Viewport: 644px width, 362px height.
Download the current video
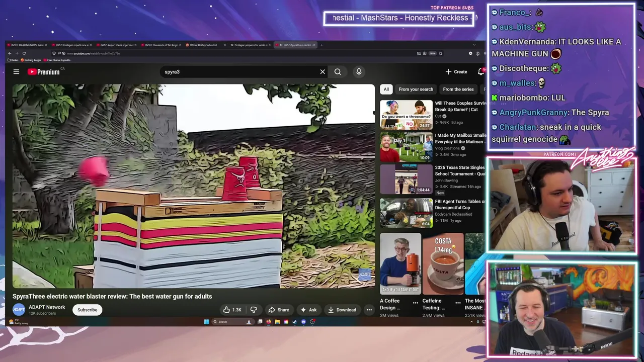342,310
